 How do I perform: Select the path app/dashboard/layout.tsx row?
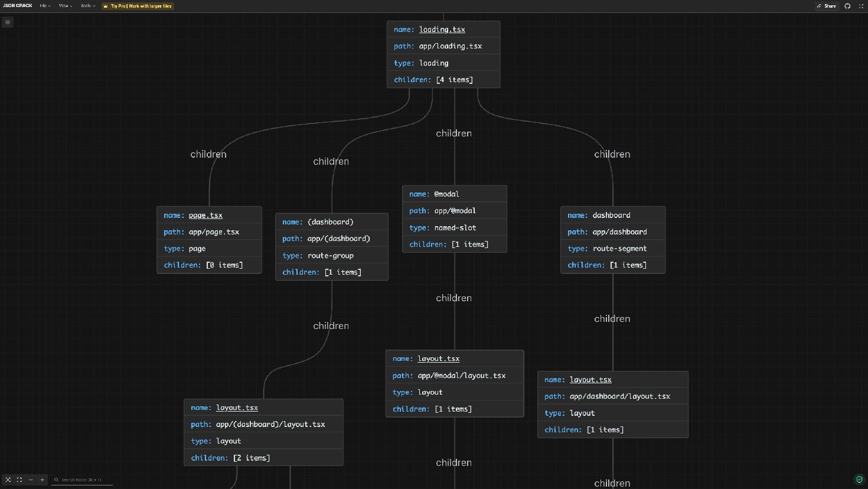coord(613,396)
